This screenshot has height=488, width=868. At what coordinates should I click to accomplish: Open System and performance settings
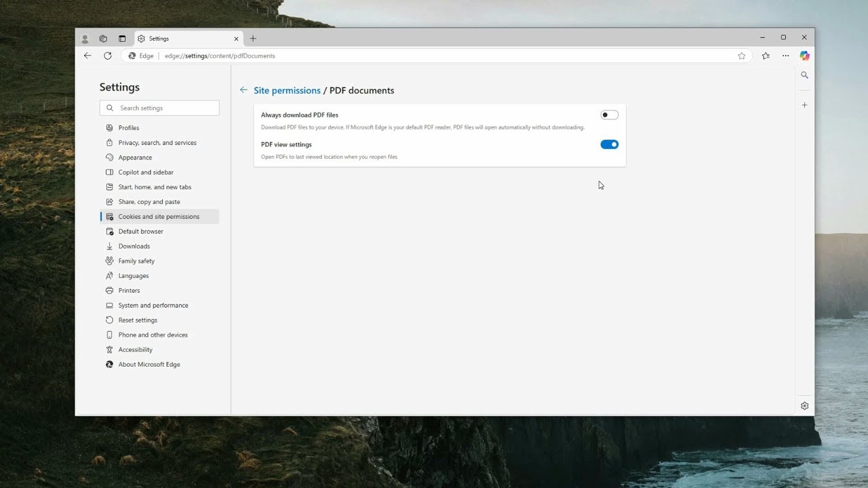pos(159,306)
